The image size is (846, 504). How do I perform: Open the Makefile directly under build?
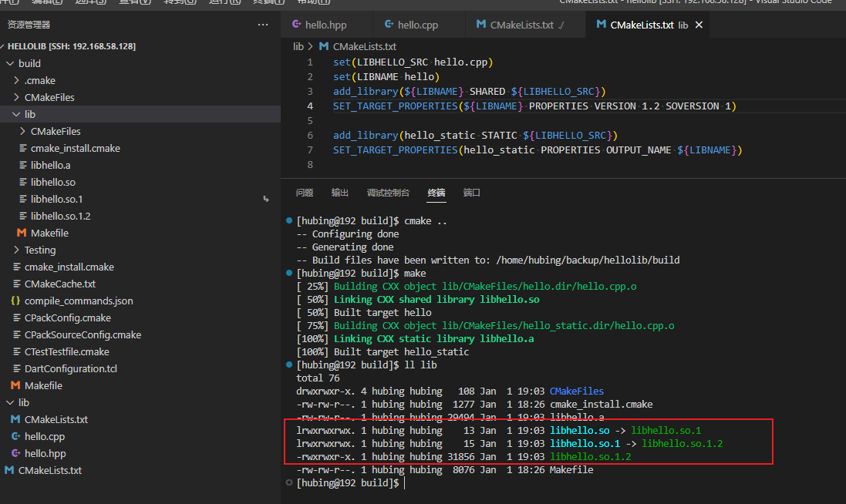tap(43, 386)
